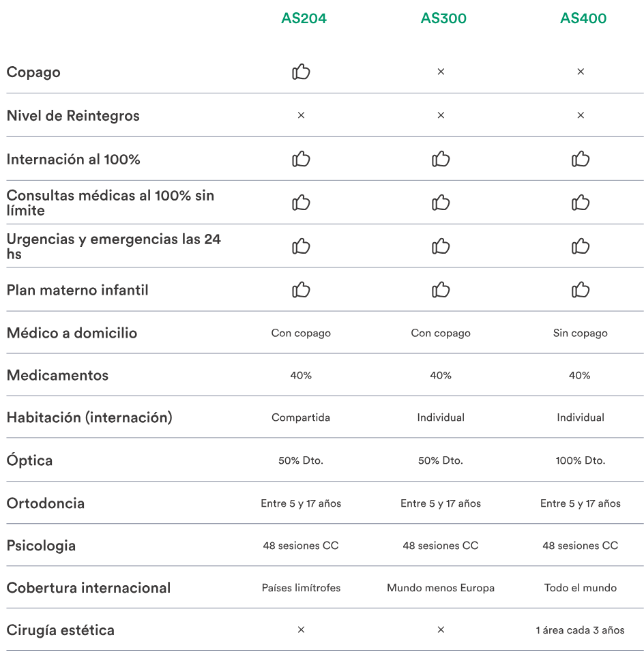Click "Compartida" in the Habitación row
Image resolution: width=644 pixels, height=665 pixels.
(x=301, y=417)
